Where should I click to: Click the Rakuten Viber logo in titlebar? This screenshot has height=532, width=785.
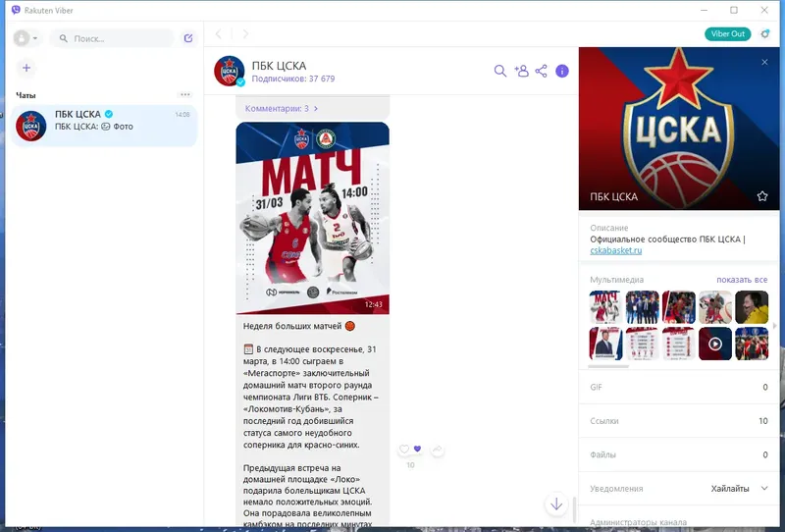point(16,10)
